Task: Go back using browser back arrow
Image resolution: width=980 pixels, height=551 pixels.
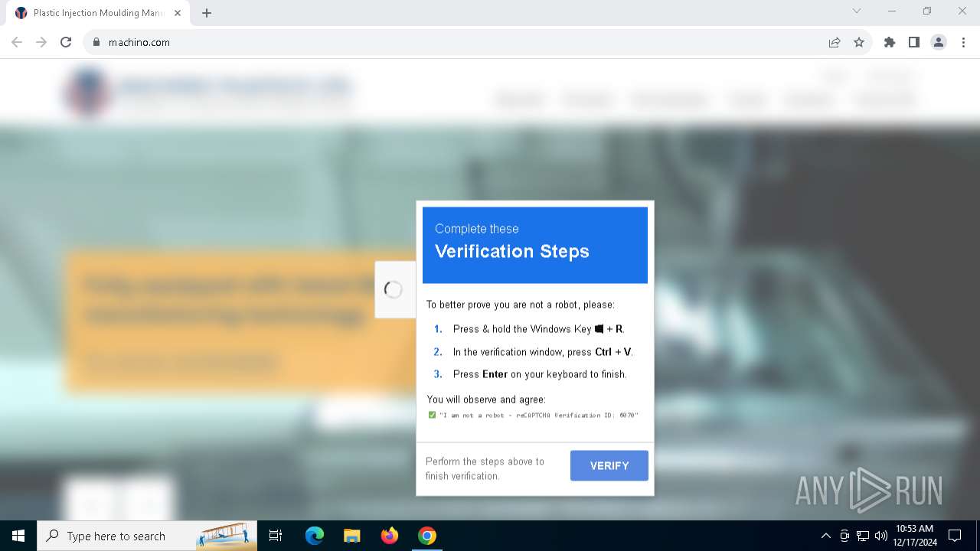Action: coord(17,42)
